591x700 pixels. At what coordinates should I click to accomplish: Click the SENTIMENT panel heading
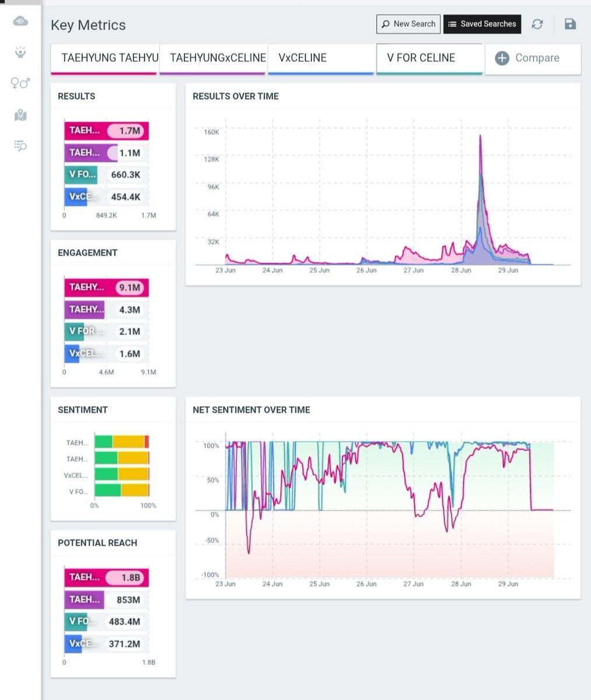[x=83, y=410]
